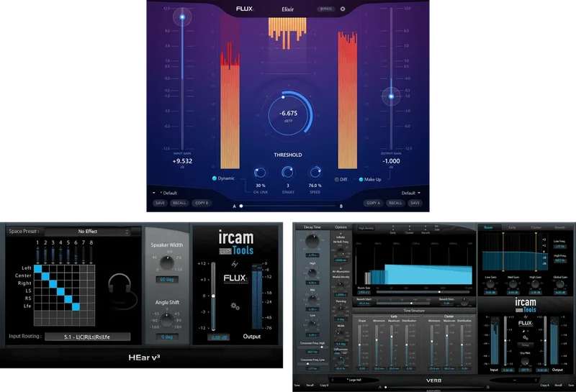Toggle the Dynamic option in Elixir
This screenshot has height=392, width=576.
pyautogui.click(x=224, y=178)
